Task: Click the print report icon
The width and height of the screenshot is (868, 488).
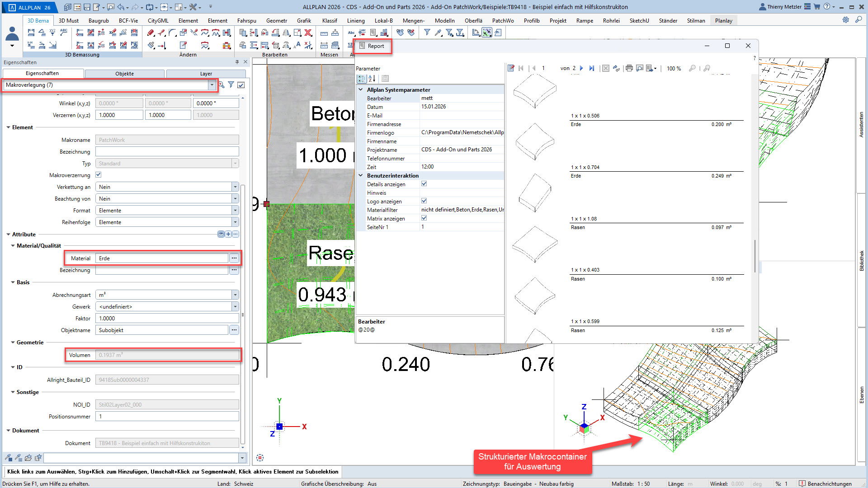Action: point(629,68)
